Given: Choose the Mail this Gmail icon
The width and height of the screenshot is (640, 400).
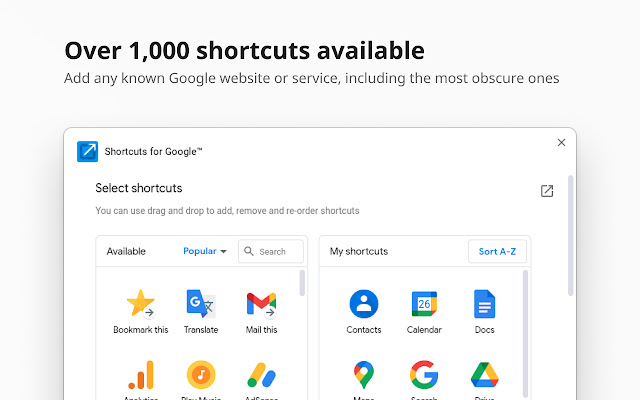Looking at the screenshot, I should coord(261,303).
